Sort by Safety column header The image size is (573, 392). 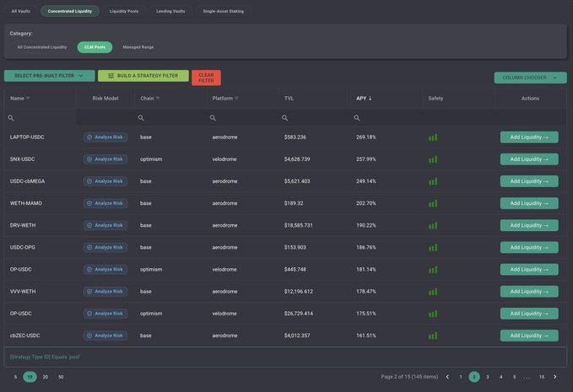pyautogui.click(x=435, y=98)
